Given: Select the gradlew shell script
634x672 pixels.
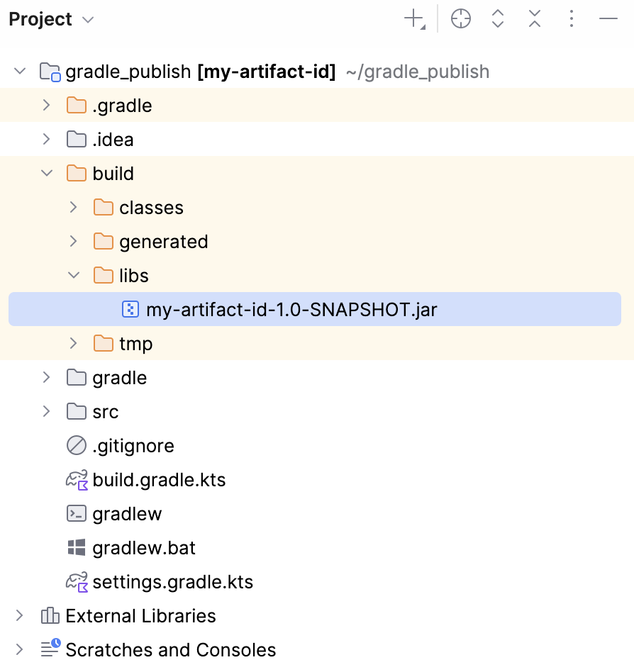Looking at the screenshot, I should [127, 514].
